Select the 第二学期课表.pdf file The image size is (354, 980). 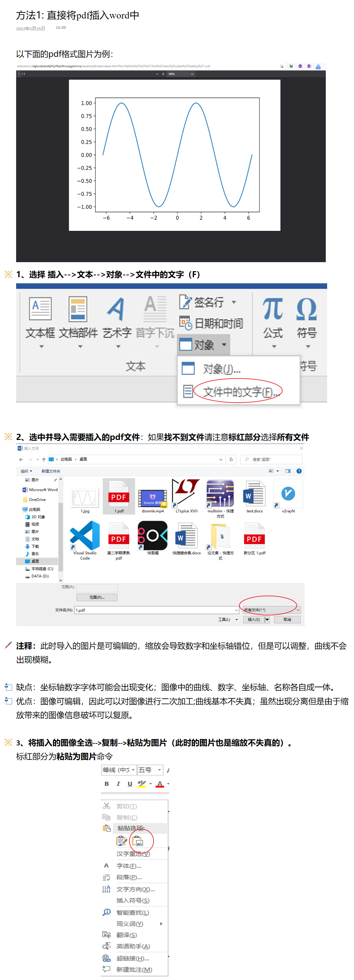(x=119, y=540)
